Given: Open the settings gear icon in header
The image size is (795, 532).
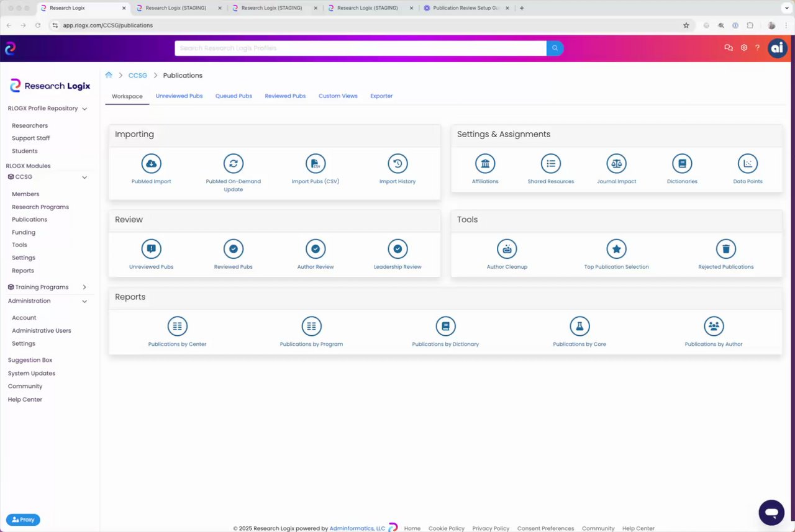Looking at the screenshot, I should (x=744, y=48).
